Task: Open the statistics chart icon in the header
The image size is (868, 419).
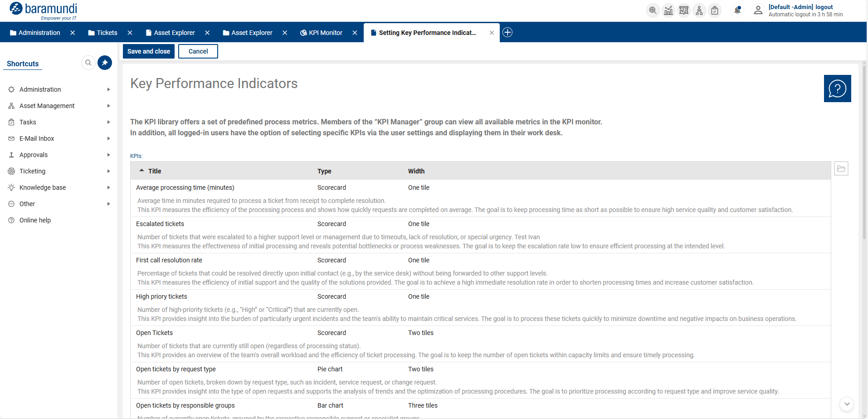Action: (x=668, y=10)
